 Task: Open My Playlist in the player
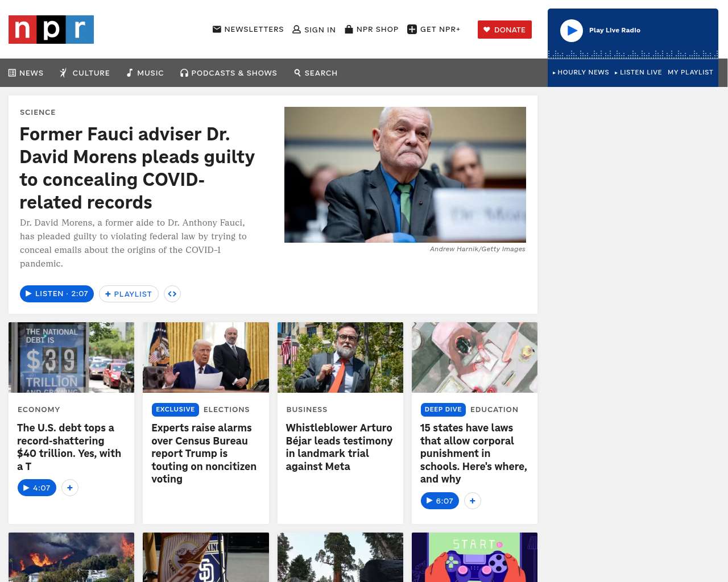(x=690, y=72)
